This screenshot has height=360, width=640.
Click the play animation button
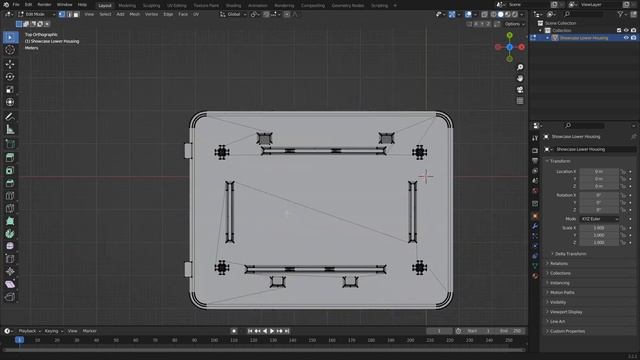point(272,331)
